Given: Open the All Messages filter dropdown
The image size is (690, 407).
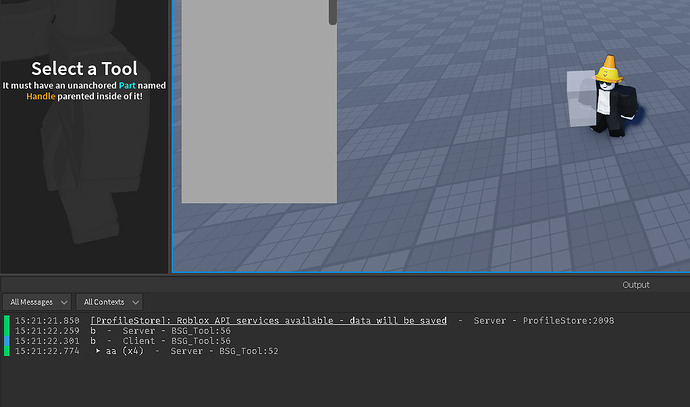Looking at the screenshot, I should pos(37,302).
